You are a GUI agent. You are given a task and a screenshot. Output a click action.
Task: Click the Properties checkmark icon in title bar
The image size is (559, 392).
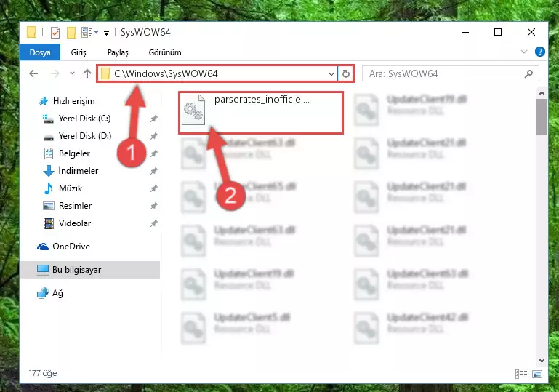[x=55, y=33]
